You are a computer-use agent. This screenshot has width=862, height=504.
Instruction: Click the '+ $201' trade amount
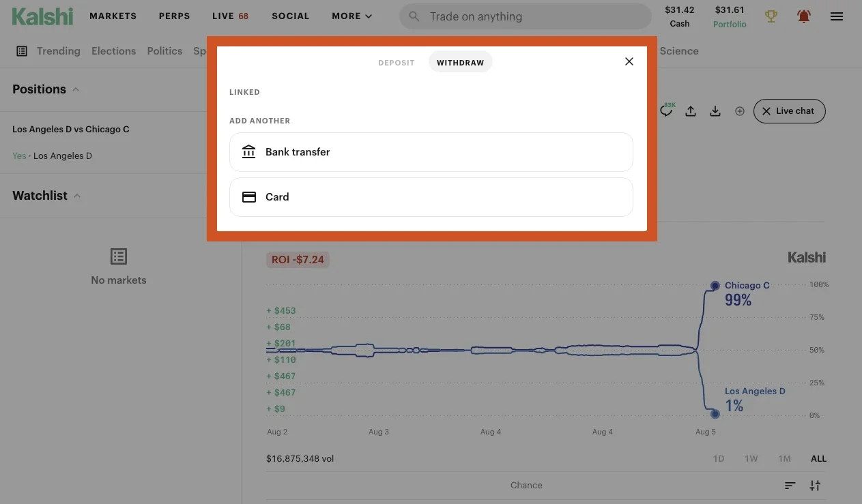281,343
